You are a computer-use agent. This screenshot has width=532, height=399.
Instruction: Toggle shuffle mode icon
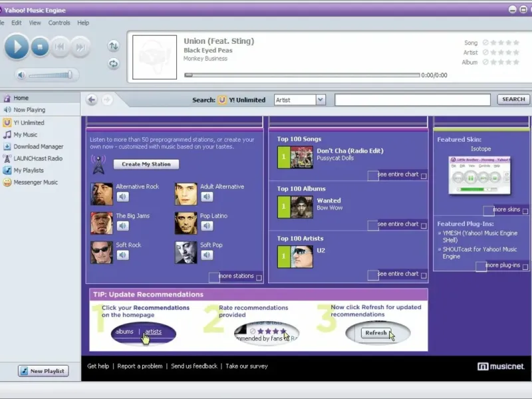tap(113, 45)
